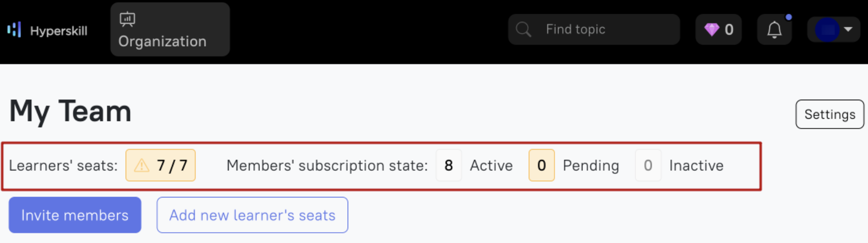The image size is (868, 243).
Task: Focus the Find topic search field
Action: 602,29
